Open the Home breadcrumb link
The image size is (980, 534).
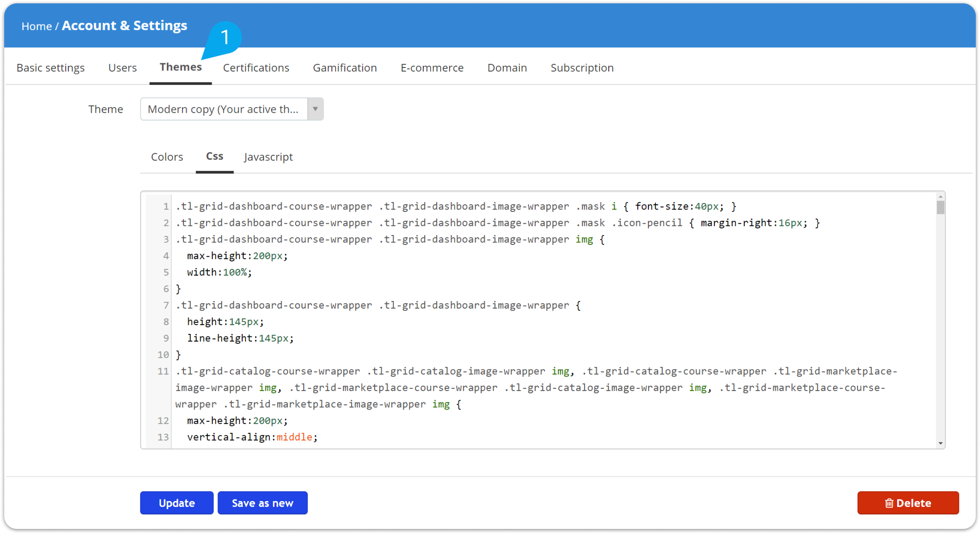[37, 26]
